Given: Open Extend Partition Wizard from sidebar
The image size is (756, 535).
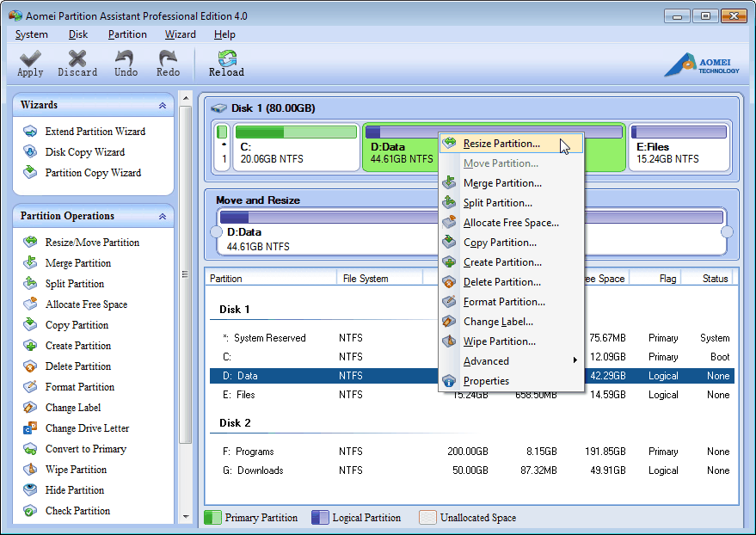Looking at the screenshot, I should coord(95,132).
